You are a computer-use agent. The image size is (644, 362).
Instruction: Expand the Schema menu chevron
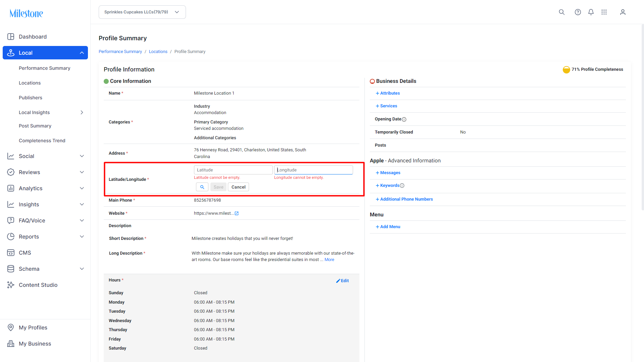pos(82,269)
